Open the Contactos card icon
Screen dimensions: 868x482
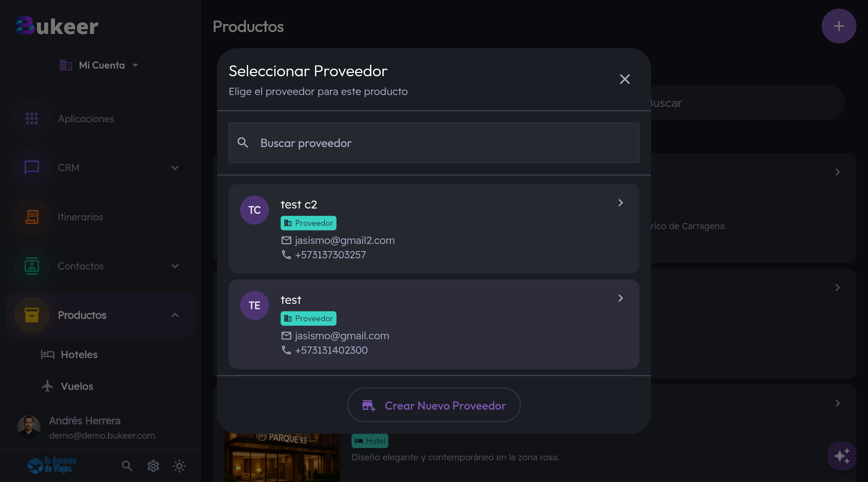click(32, 266)
